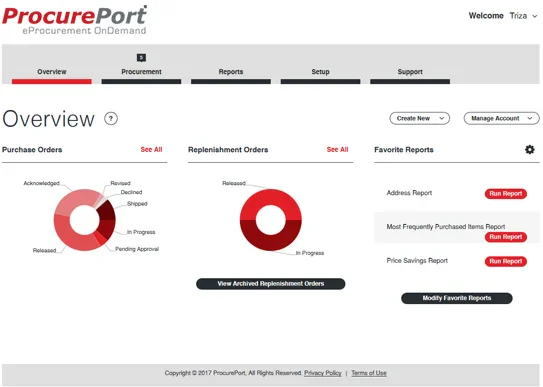Screen dimensions: 543x387
Task: Click the Purchase Orders heading
Action: (x=32, y=150)
